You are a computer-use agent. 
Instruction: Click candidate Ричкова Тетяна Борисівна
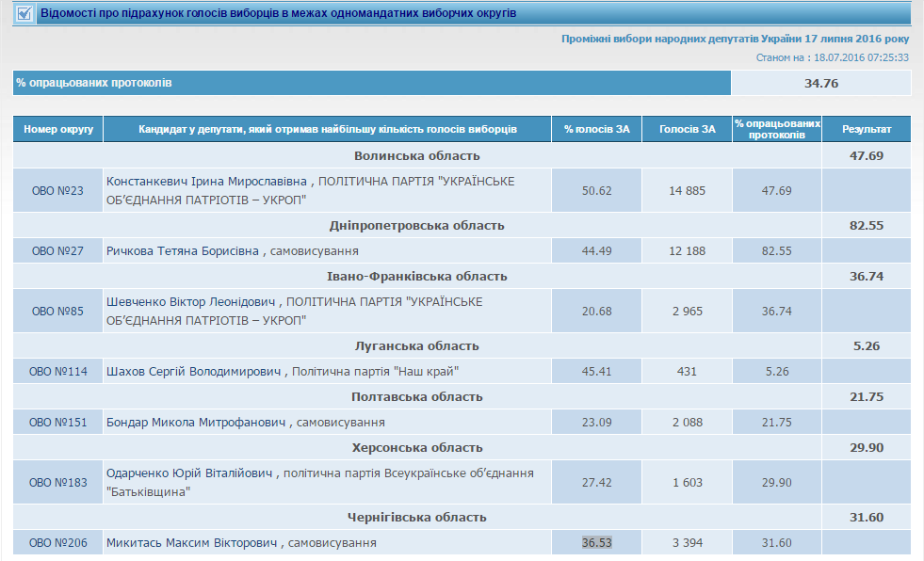coord(183,250)
